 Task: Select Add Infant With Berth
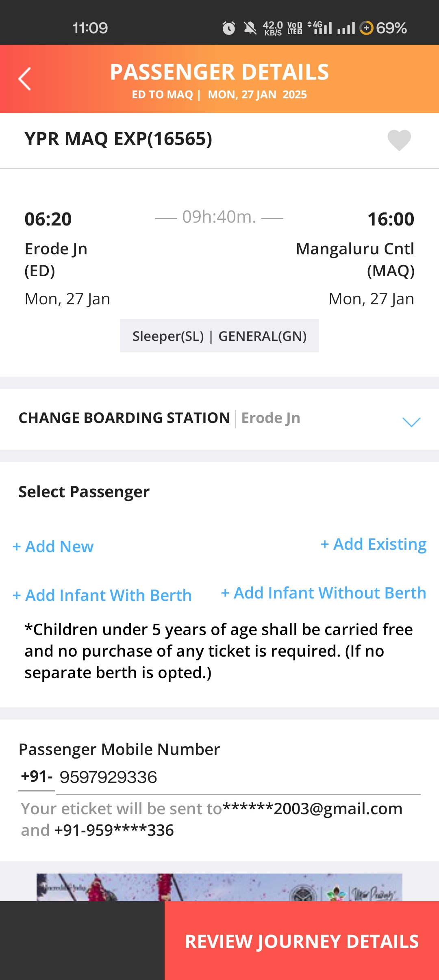pos(102,595)
